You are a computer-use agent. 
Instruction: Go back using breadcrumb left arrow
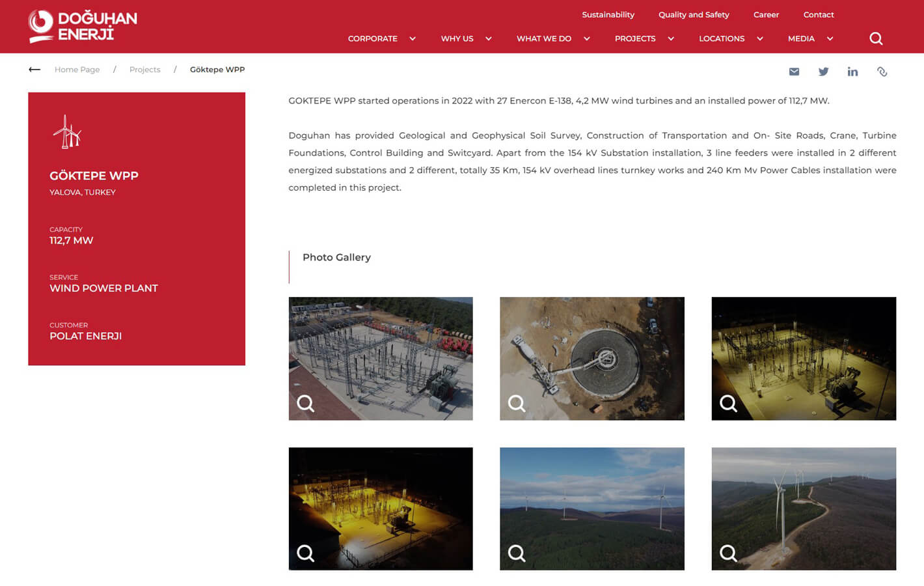click(x=34, y=70)
